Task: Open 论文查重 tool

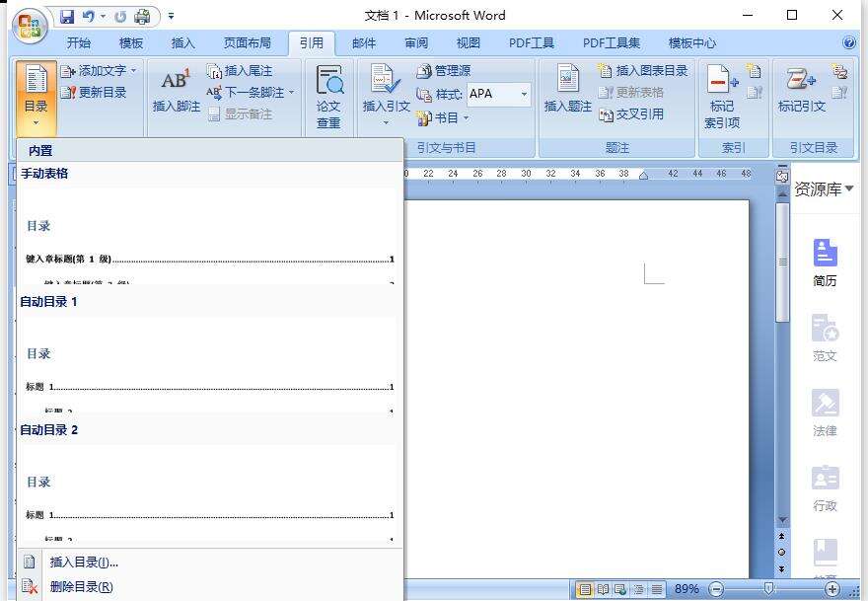Action: click(328, 98)
